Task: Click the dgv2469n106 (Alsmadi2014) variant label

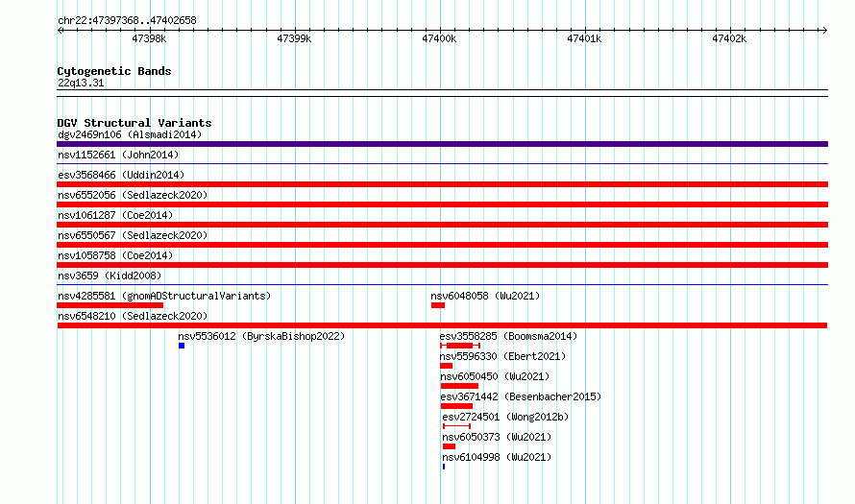Action: [130, 134]
